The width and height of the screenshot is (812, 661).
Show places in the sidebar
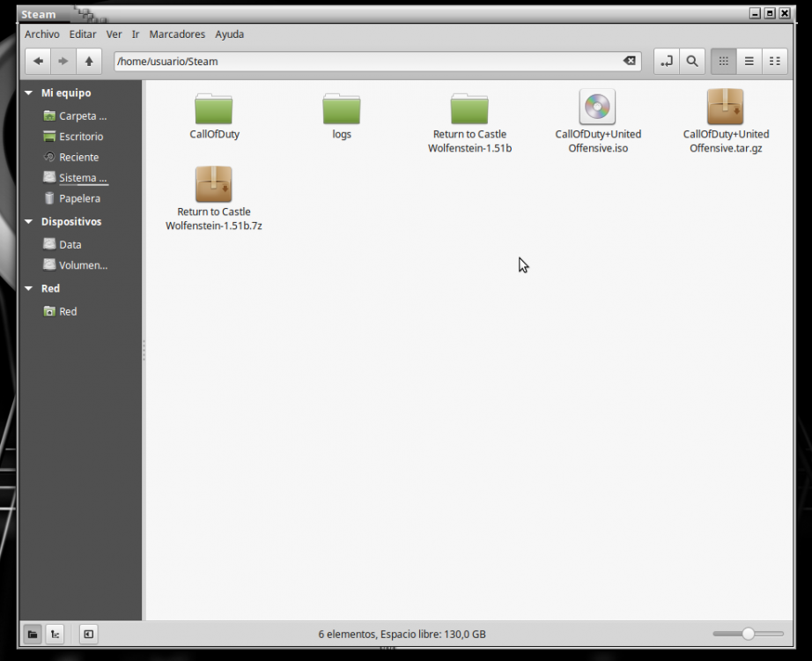33,634
